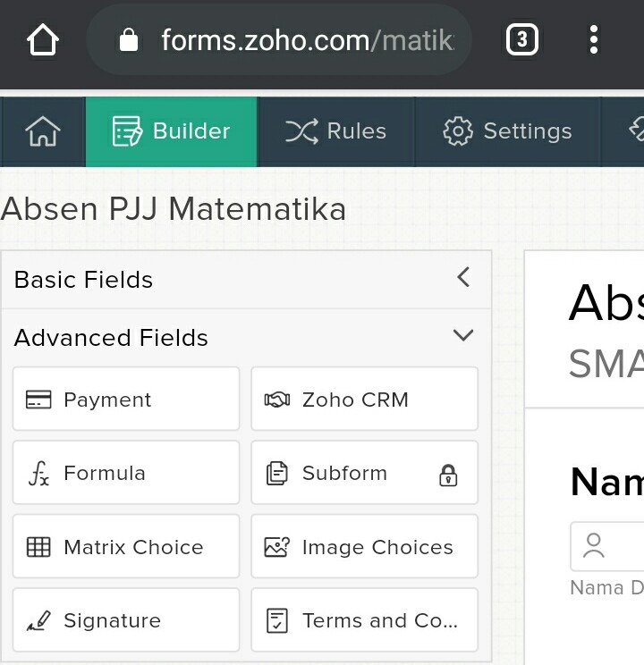Open the browser three-dot menu
Screen dimensions: 644x665
coord(593,40)
